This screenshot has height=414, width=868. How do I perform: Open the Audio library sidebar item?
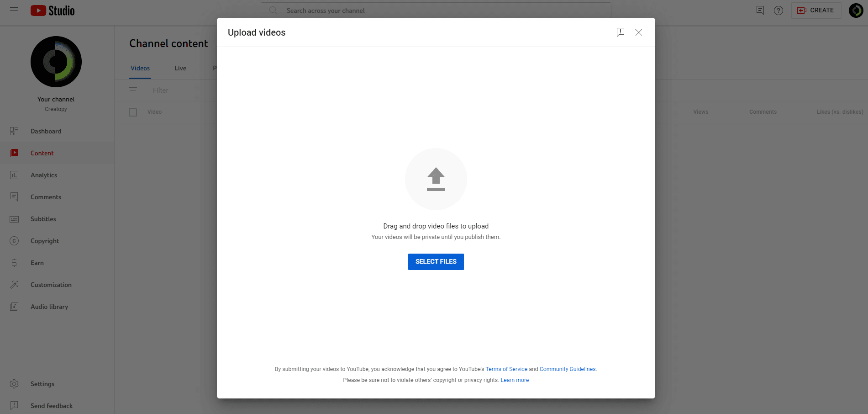49,307
